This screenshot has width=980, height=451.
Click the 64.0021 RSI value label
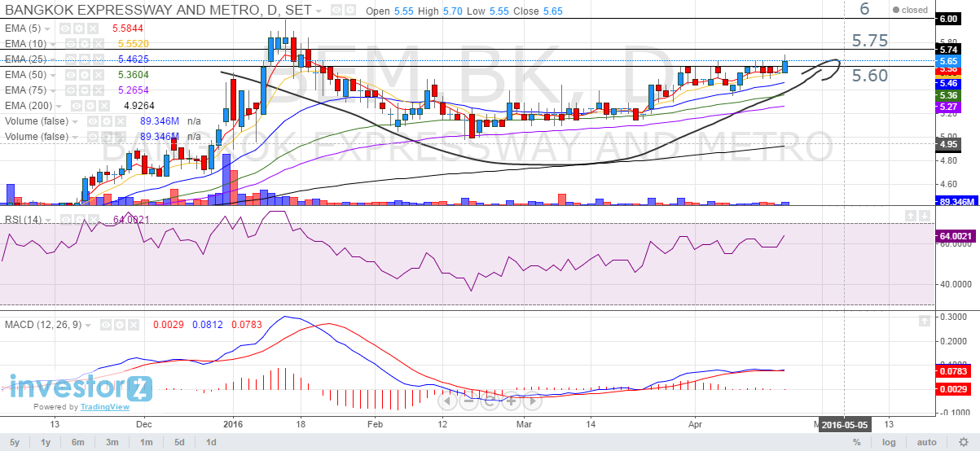point(957,235)
